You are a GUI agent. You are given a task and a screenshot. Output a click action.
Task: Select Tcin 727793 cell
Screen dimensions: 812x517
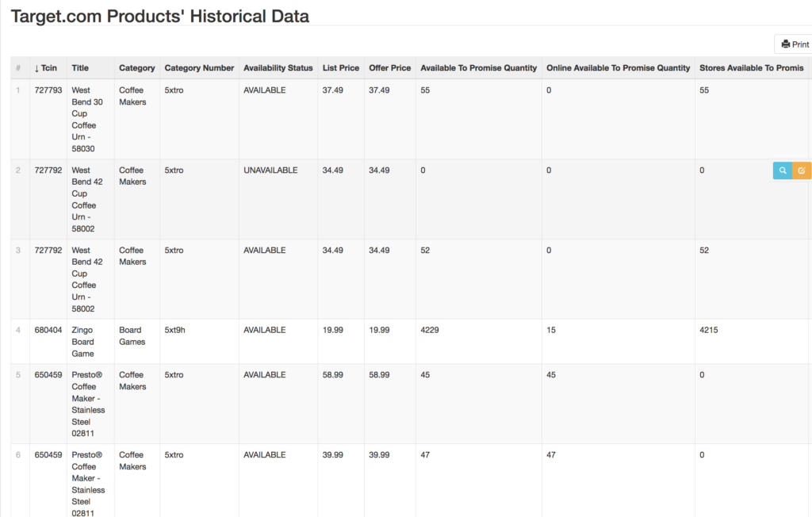pyautogui.click(x=48, y=90)
